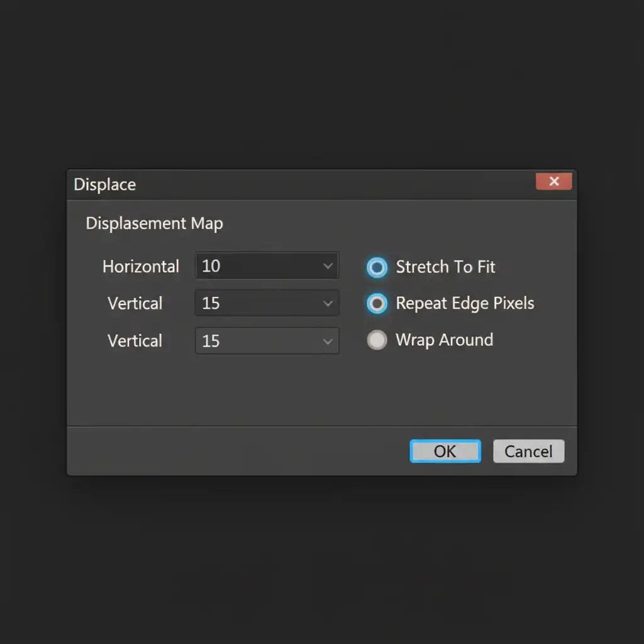Click the Horizontal label
The image size is (644, 644).
pyautogui.click(x=141, y=267)
